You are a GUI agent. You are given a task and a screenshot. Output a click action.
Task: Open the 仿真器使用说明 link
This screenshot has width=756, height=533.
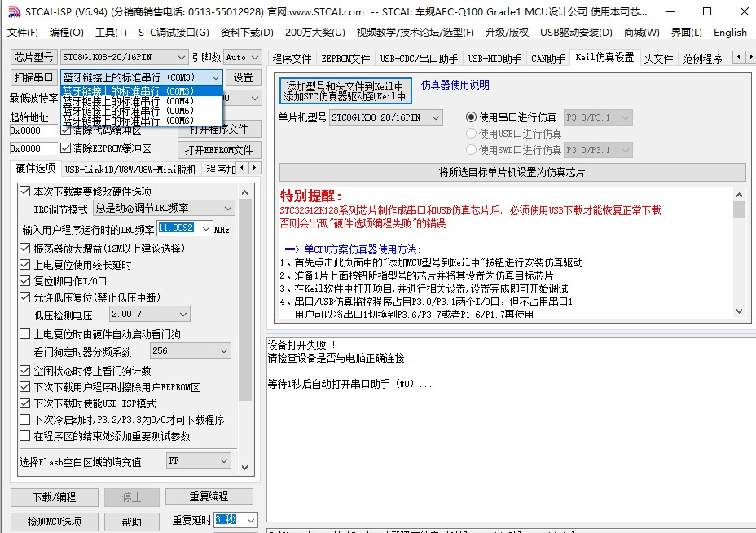click(x=455, y=85)
